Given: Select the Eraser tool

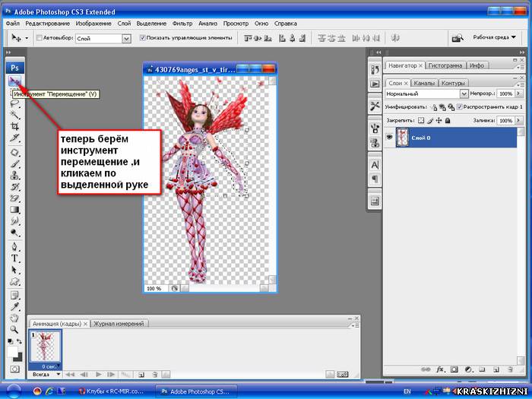Looking at the screenshot, I should pyautogui.click(x=14, y=198).
